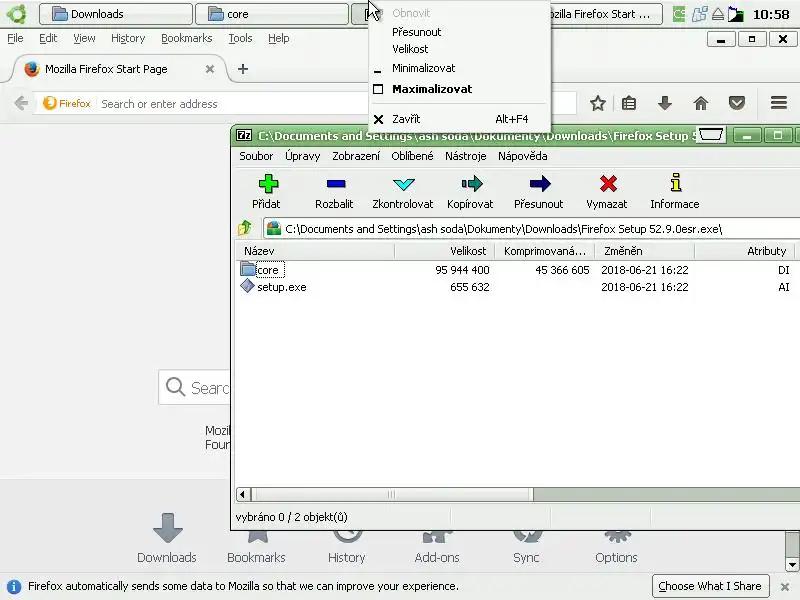Viewport: 800px width, 600px height.
Task: Switch to Mozilla Firefox Start taskbar button
Action: coord(606,14)
